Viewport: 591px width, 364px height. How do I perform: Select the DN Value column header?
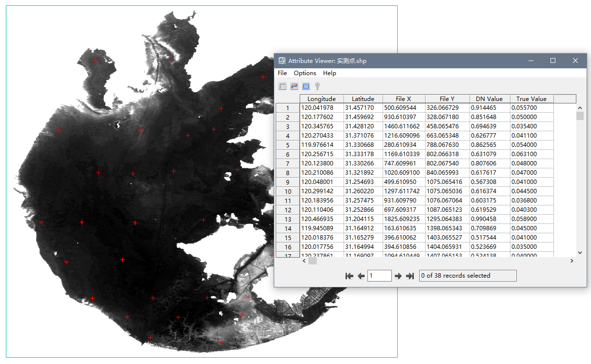489,99
